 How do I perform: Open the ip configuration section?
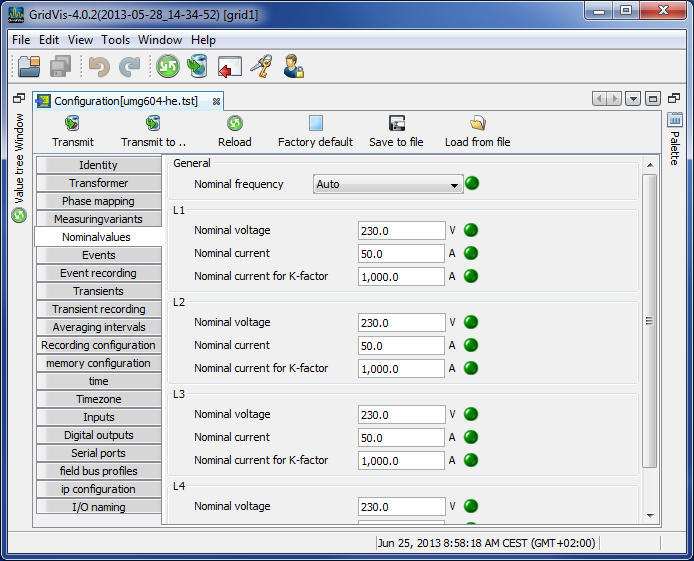coord(98,489)
